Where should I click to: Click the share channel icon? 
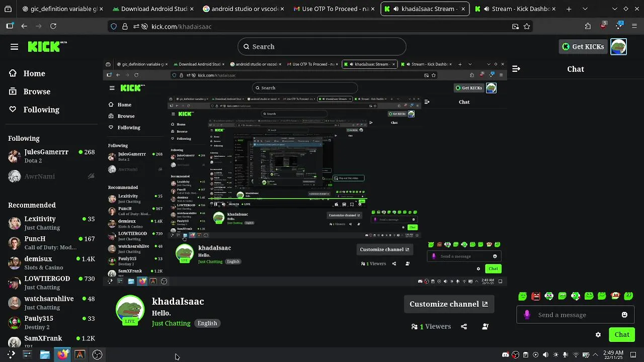pyautogui.click(x=464, y=326)
